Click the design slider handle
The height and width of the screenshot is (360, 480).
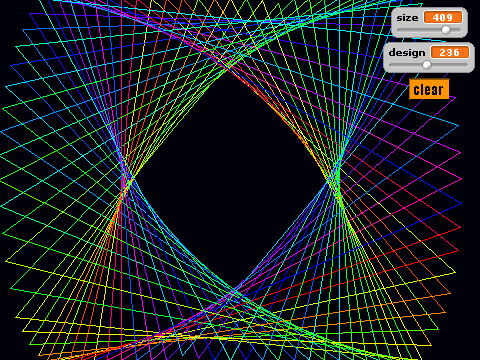tap(427, 65)
